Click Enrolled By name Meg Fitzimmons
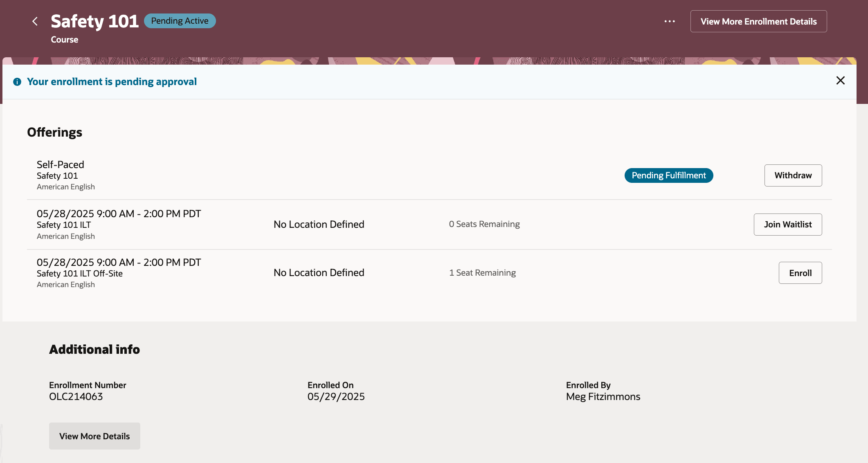 603,397
